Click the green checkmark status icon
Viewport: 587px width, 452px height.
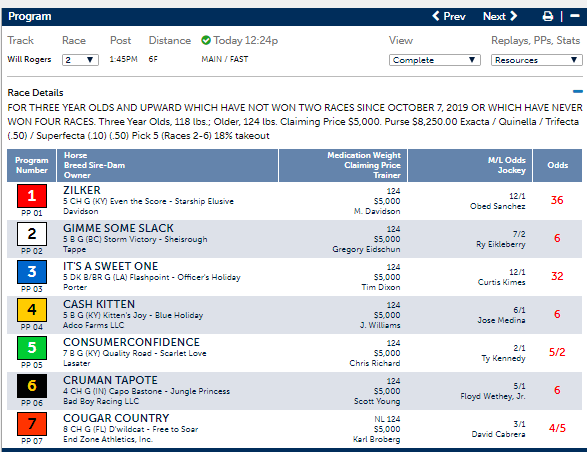point(206,40)
